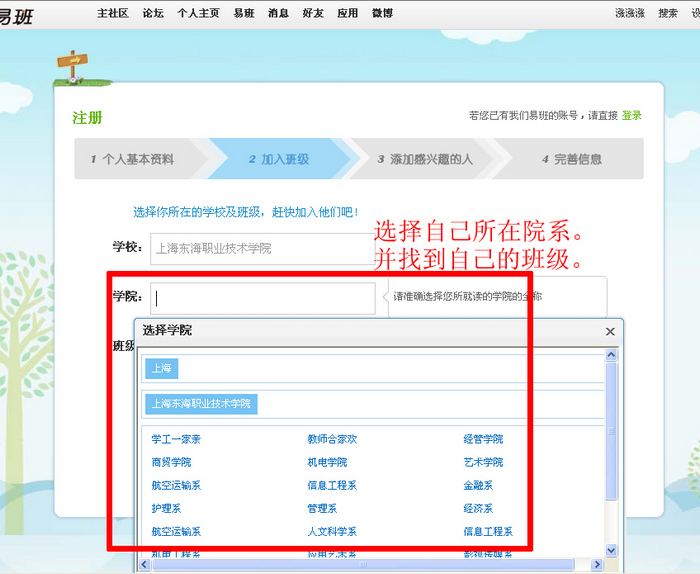This screenshot has width=700, height=574.
Task: Open 消息 from the top navigation
Action: (279, 13)
